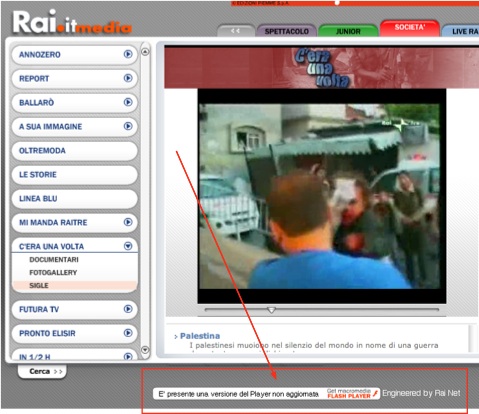This screenshot has height=414, width=479.
Task: Click the menu list scroll-up arrow
Action: 145,52
